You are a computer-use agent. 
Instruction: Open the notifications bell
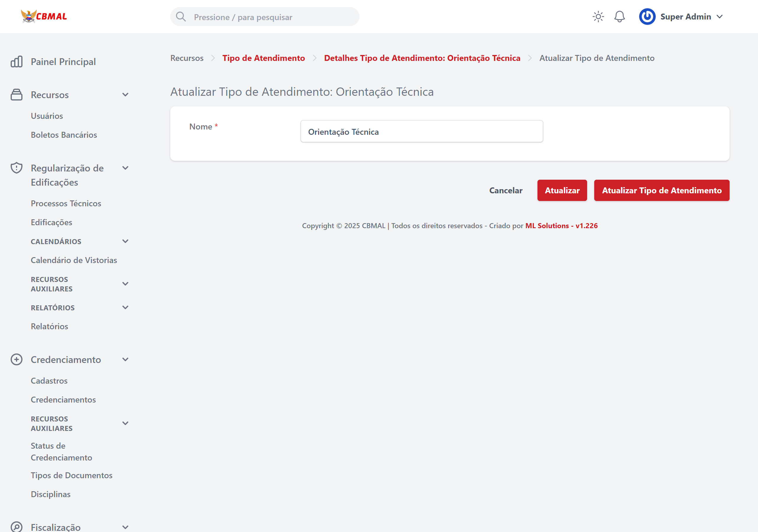click(619, 17)
